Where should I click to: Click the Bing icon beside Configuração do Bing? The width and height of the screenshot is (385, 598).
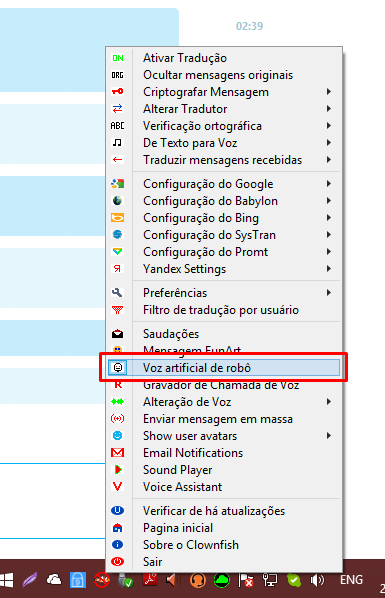(x=118, y=218)
